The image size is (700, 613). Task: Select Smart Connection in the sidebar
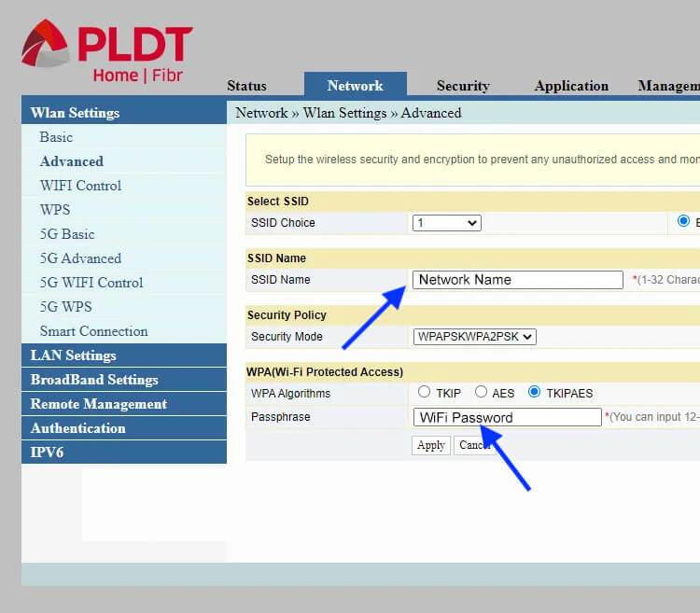(x=93, y=331)
